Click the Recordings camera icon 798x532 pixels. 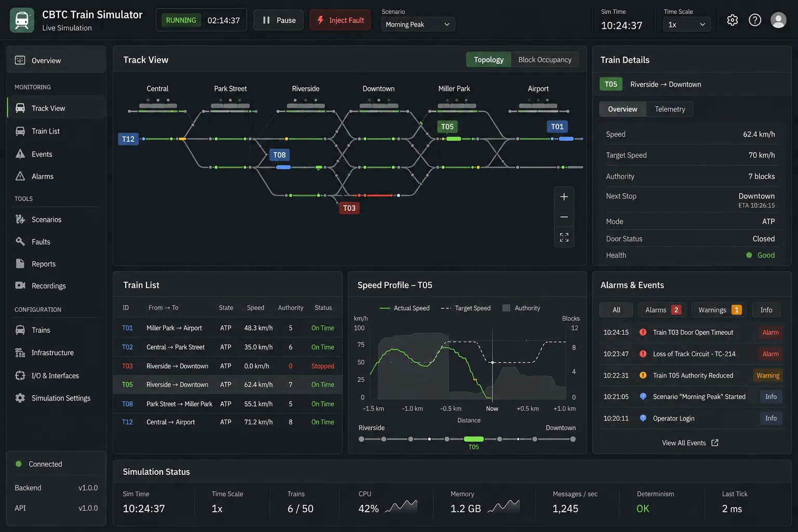pyautogui.click(x=20, y=286)
